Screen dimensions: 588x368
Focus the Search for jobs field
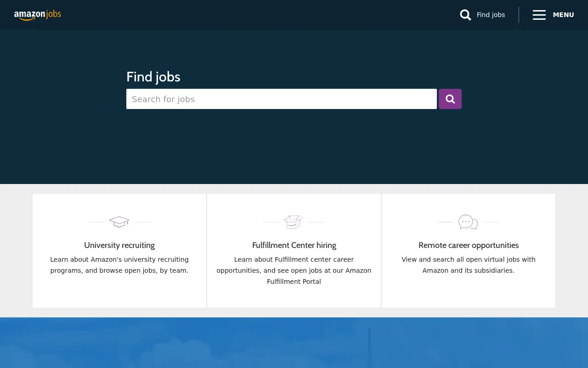click(282, 99)
